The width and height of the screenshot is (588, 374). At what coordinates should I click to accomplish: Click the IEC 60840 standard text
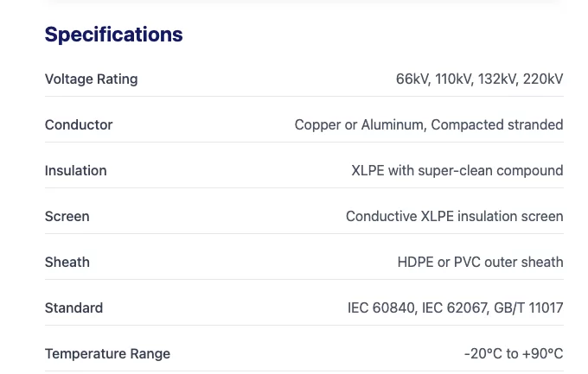tap(380, 308)
